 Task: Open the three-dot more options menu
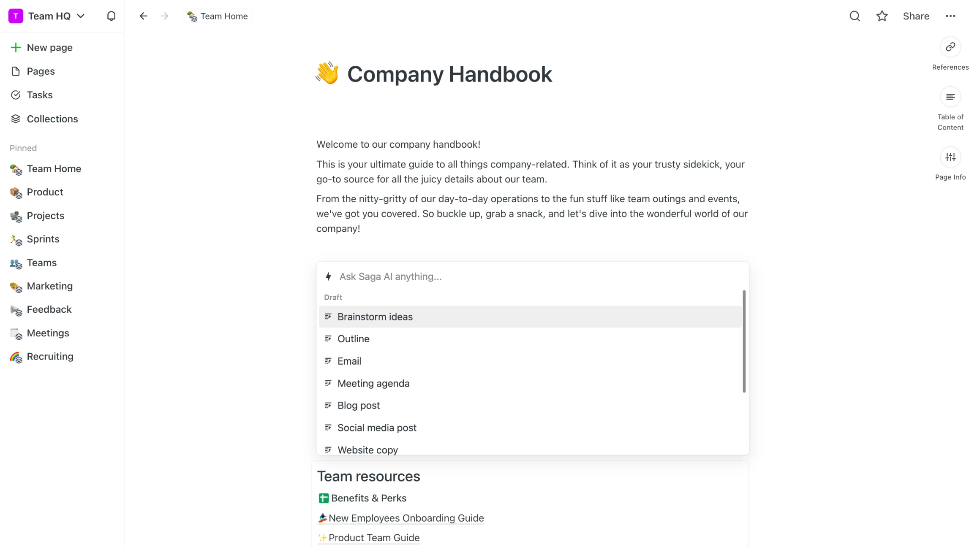(x=950, y=16)
